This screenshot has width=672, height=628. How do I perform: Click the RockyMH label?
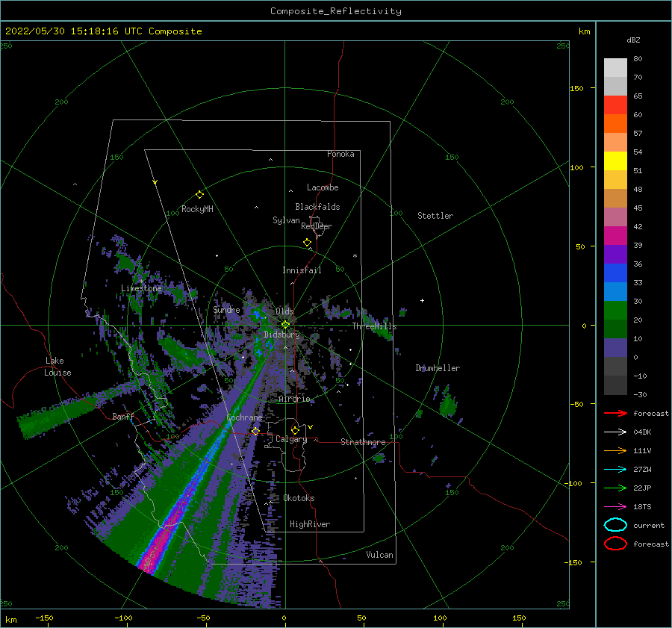197,209
